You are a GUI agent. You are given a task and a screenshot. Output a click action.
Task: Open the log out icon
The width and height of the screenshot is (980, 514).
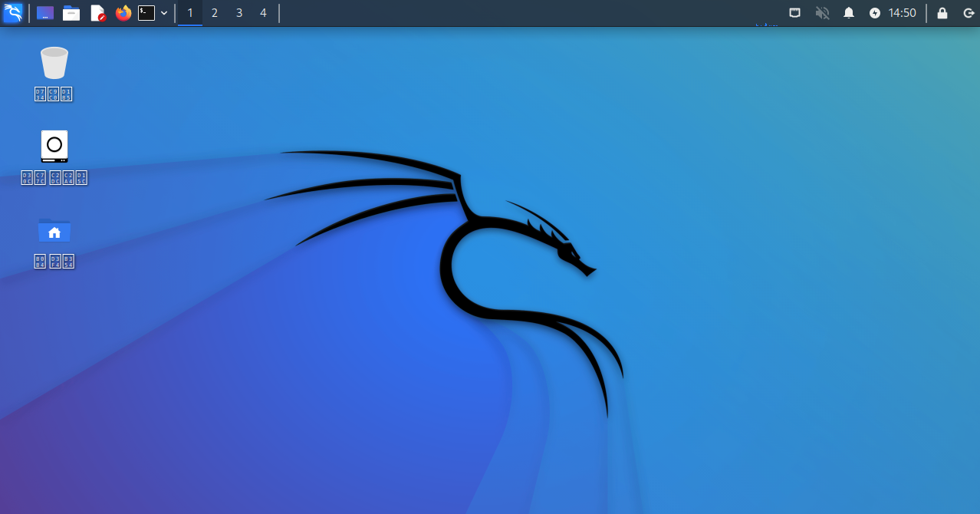pos(968,13)
